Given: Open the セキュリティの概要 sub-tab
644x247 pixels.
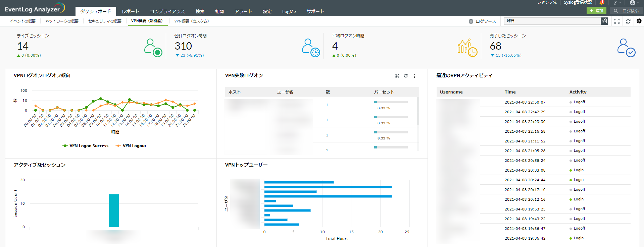Looking at the screenshot, I should point(105,21).
